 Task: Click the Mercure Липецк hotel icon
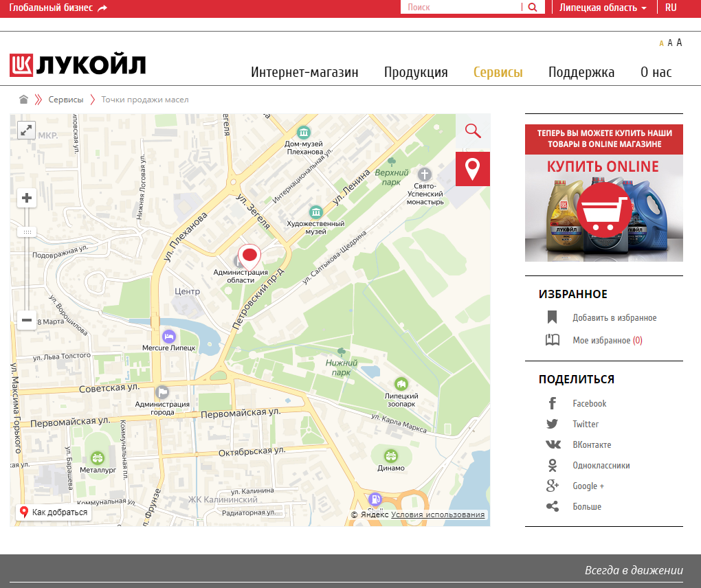point(168,336)
